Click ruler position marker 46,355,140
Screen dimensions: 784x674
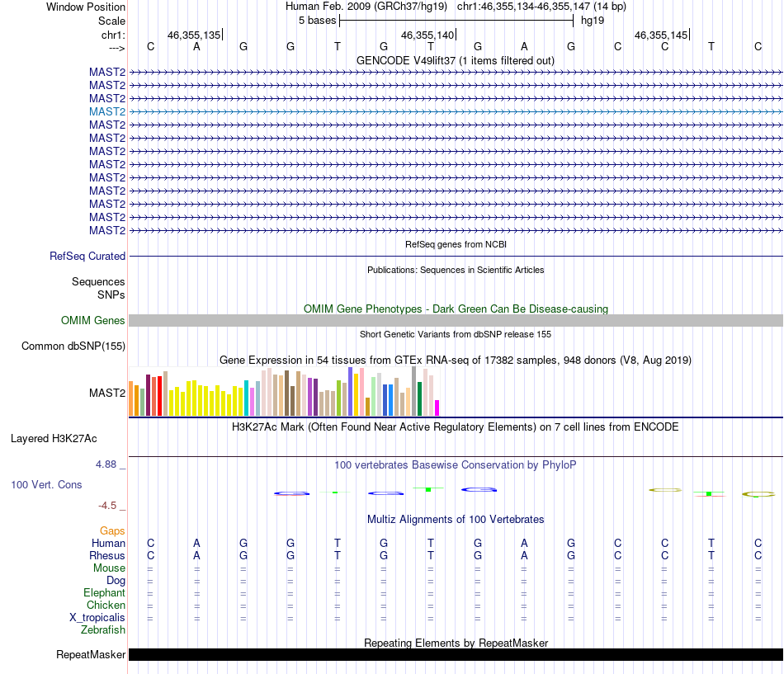point(427,35)
